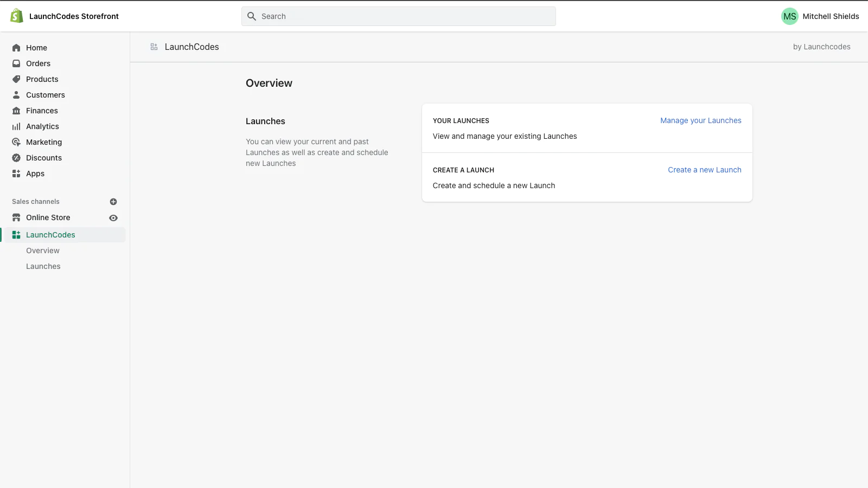This screenshot has width=868, height=488.
Task: Click the Orders inbox icon
Action: pos(16,63)
